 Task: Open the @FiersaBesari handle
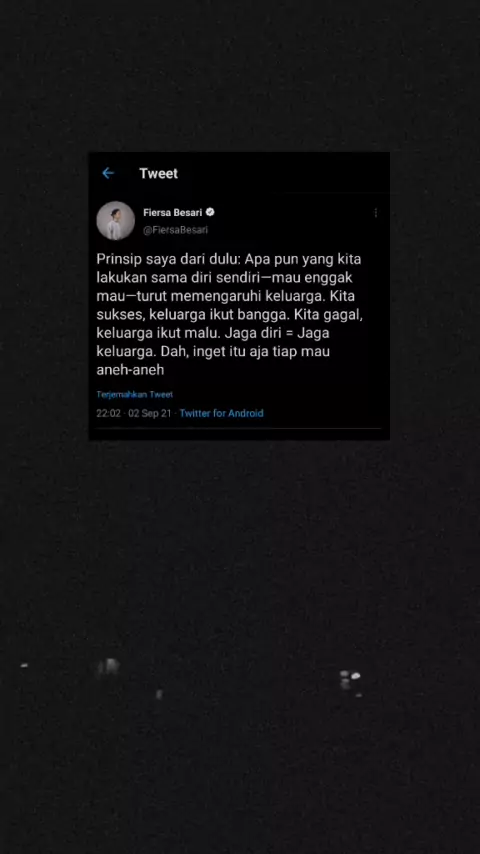pos(175,230)
